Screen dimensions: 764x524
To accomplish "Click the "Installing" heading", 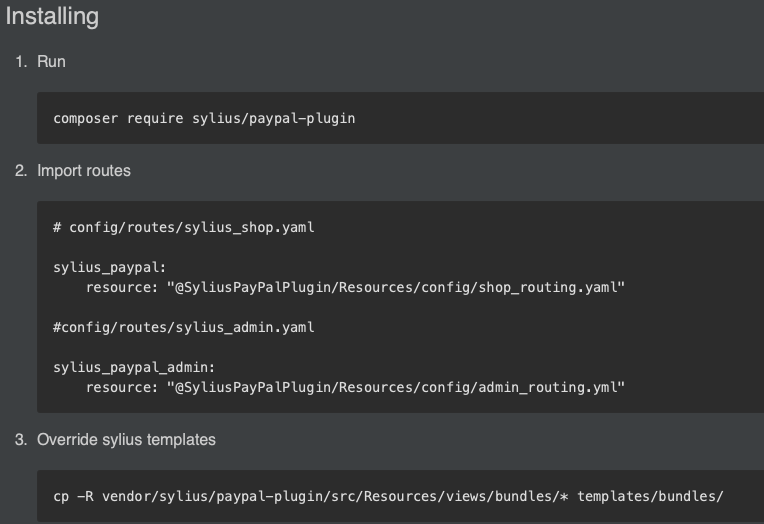I will tap(52, 17).
